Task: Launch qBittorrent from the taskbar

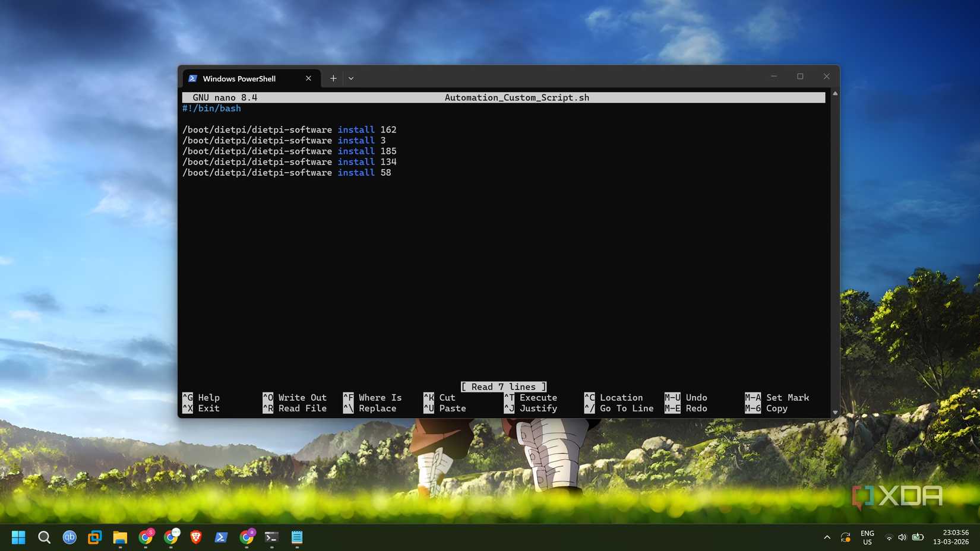Action: (69, 537)
